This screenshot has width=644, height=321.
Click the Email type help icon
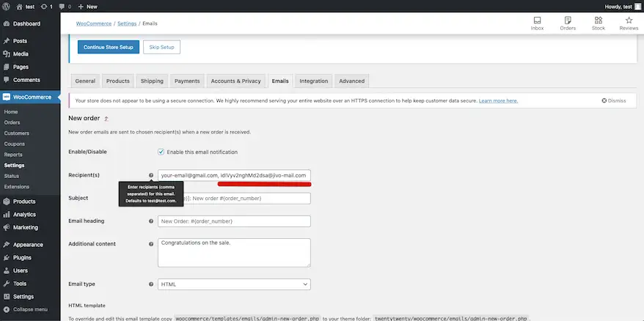coord(151,284)
